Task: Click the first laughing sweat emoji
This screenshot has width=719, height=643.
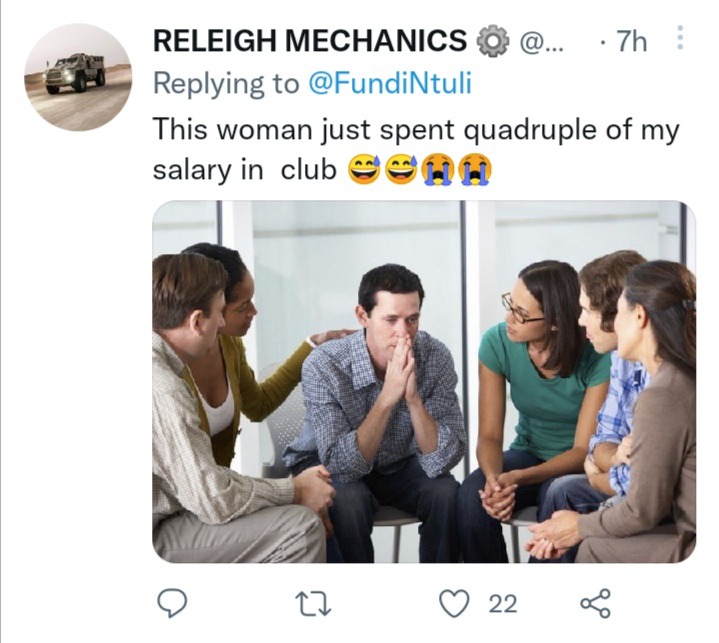Action: tap(365, 170)
